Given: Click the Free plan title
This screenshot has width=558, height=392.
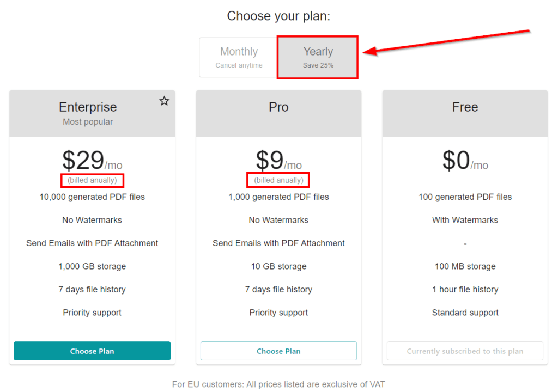Looking at the screenshot, I should [465, 107].
